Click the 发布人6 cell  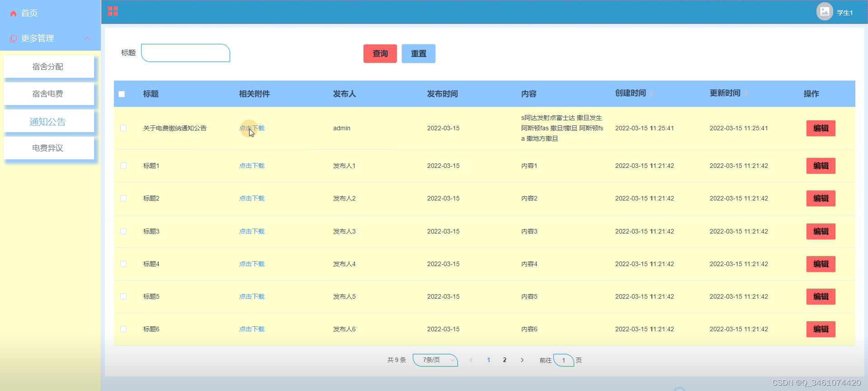(x=344, y=329)
